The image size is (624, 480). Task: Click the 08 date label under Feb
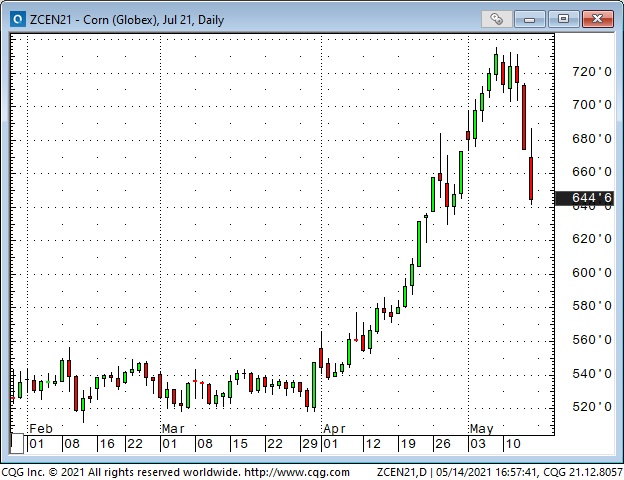pos(72,443)
